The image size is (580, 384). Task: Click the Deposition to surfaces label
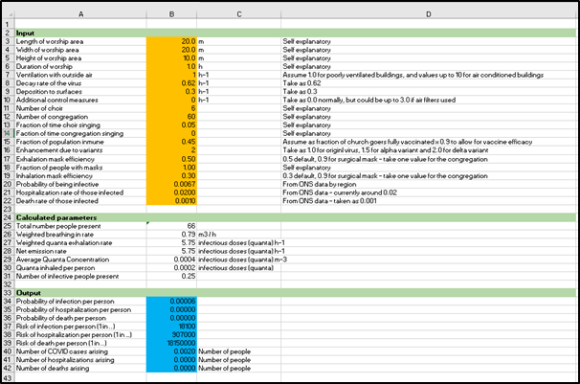point(49,92)
